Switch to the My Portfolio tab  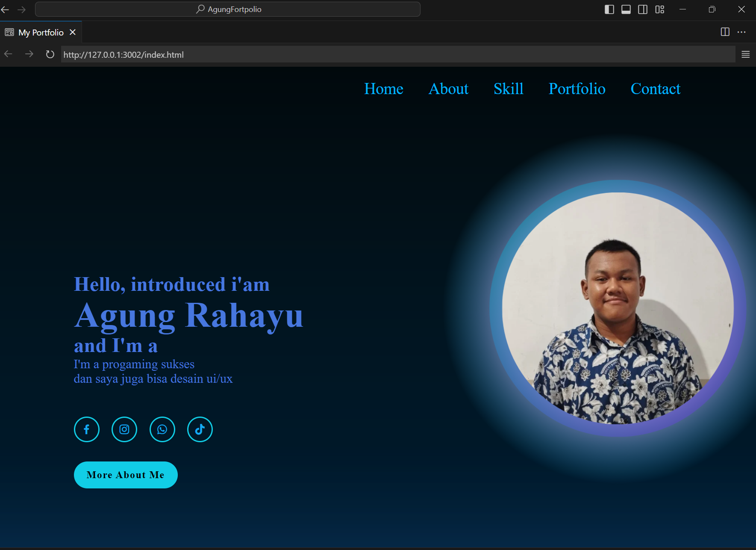coord(41,32)
